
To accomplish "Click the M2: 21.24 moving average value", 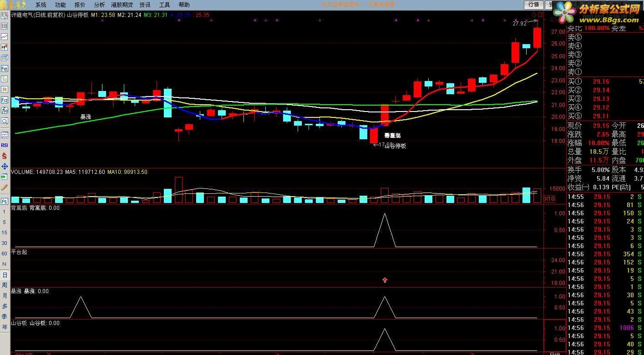I will pos(129,15).
